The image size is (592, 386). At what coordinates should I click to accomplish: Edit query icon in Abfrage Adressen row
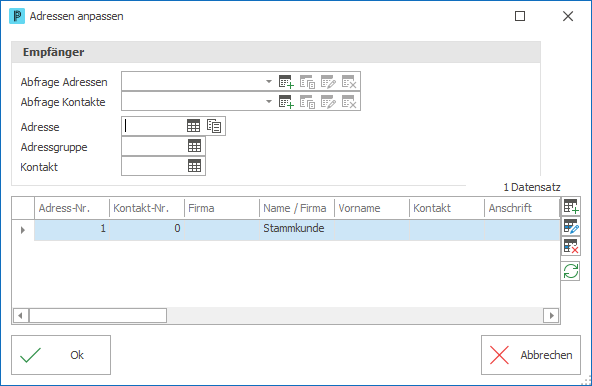(328, 82)
